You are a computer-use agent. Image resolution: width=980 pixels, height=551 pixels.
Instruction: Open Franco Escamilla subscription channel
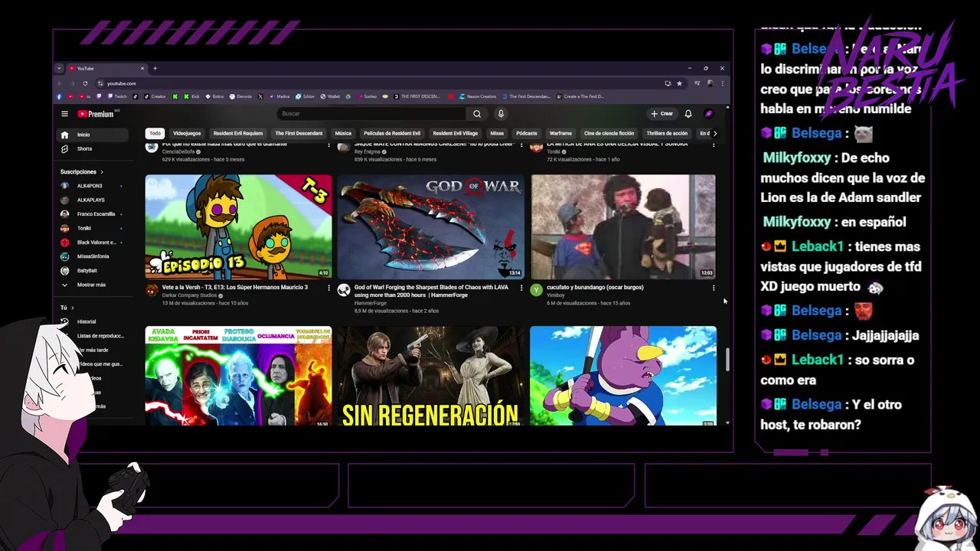click(93, 214)
